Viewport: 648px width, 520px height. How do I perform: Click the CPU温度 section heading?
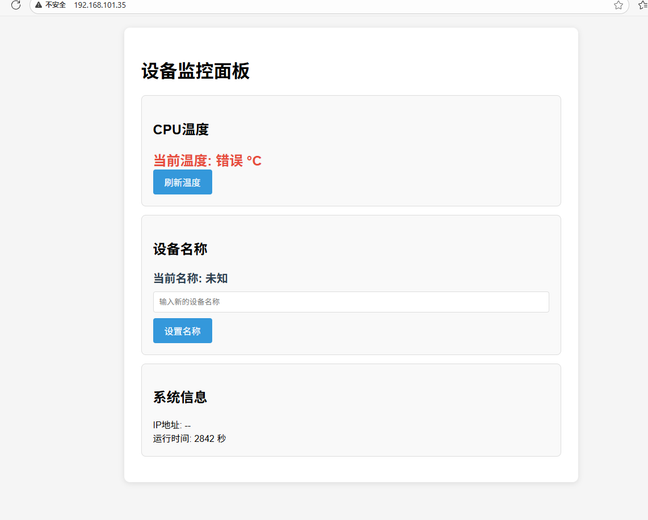(181, 129)
